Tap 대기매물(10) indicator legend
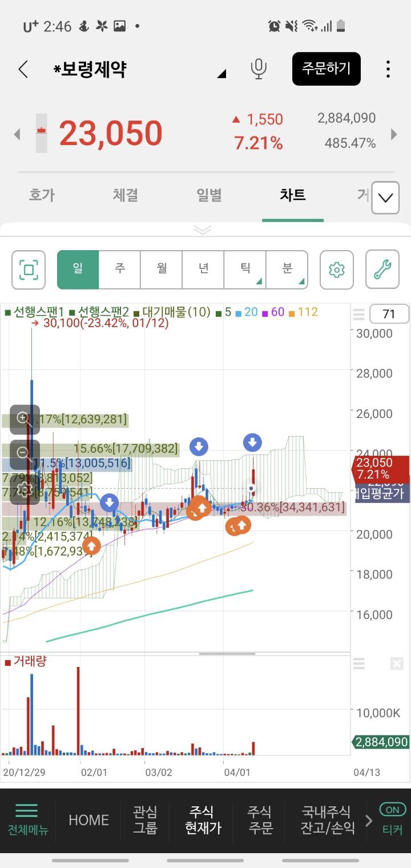The width and height of the screenshot is (411, 868). (172, 312)
